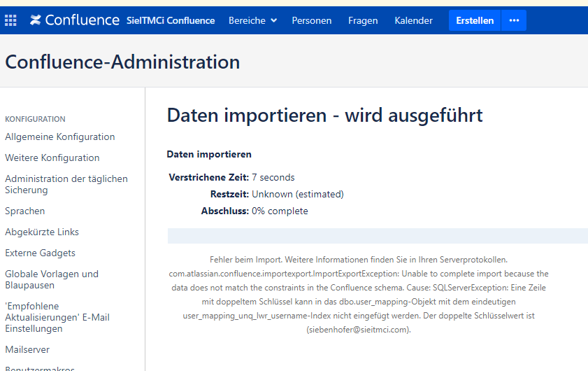Open Sprachen settings link
The height and width of the screenshot is (371, 588).
tap(24, 211)
